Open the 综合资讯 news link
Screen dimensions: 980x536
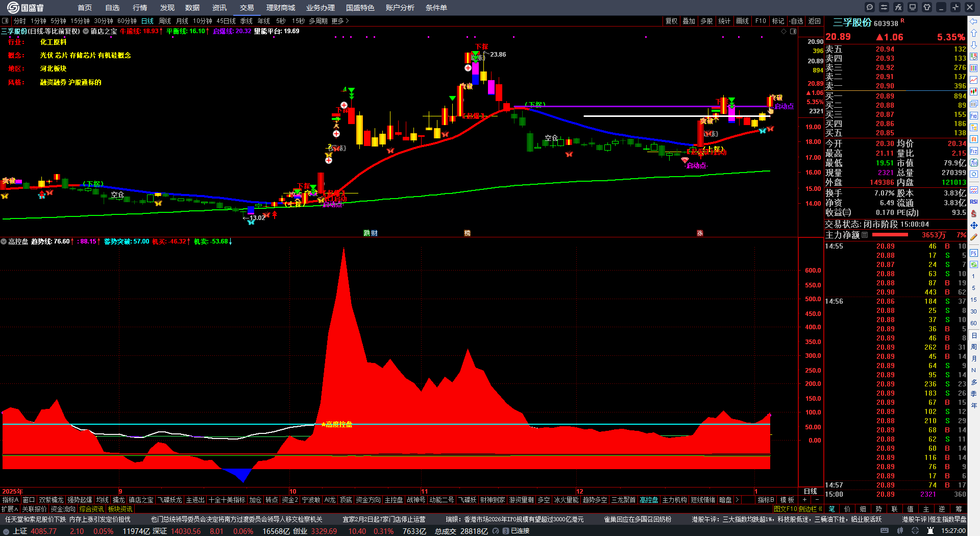(91, 509)
